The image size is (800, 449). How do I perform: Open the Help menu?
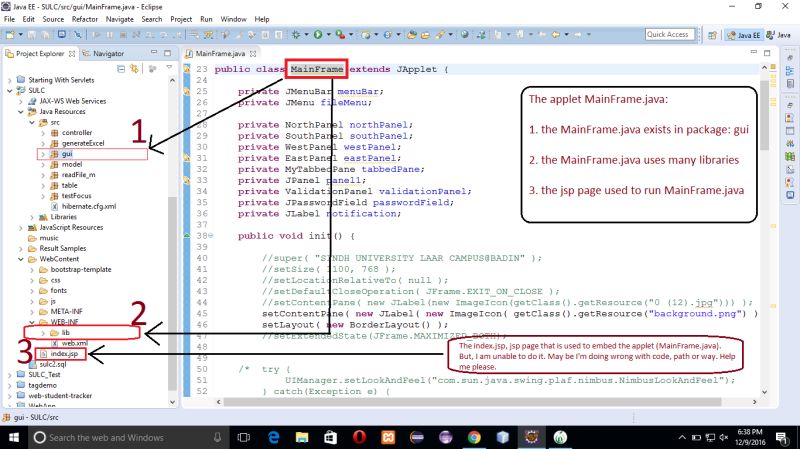(262, 19)
